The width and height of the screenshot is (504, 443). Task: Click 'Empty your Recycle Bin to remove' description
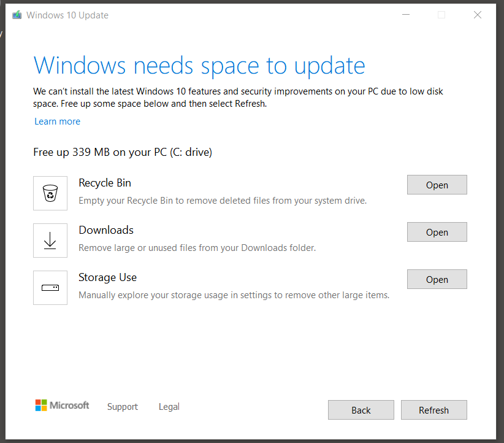(x=223, y=201)
